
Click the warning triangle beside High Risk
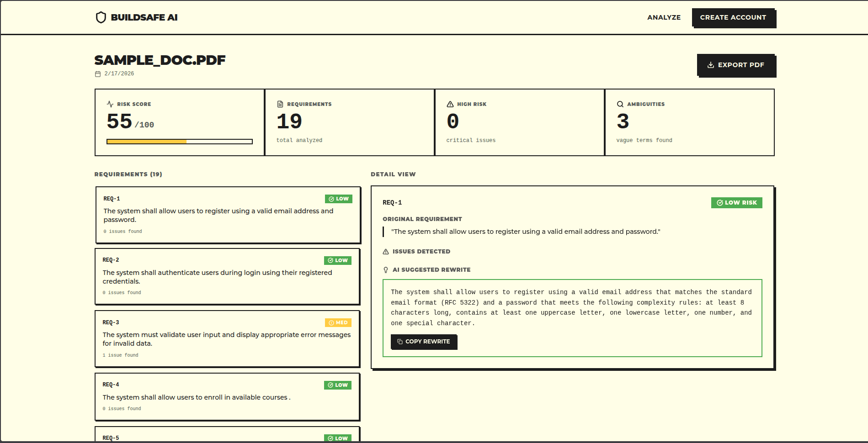coord(450,104)
